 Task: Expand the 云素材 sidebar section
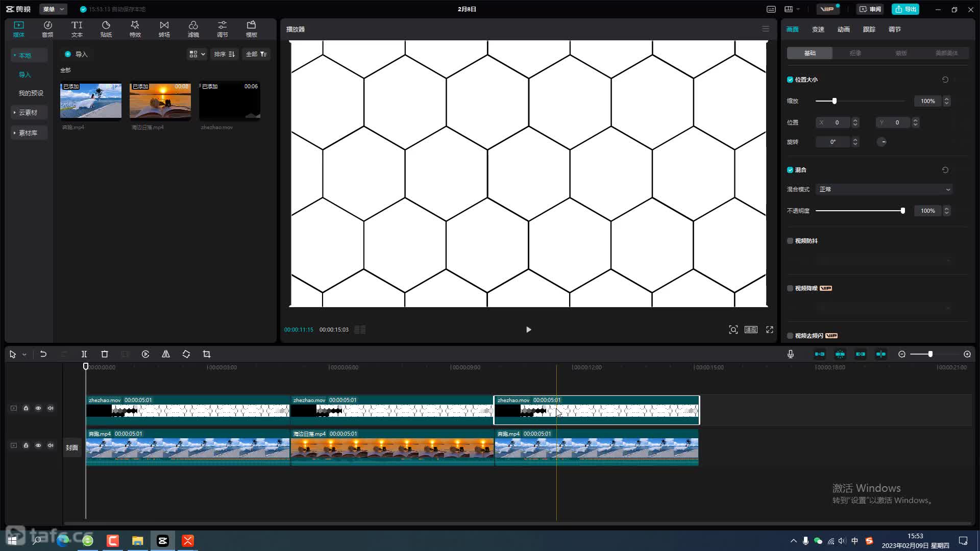(29, 112)
